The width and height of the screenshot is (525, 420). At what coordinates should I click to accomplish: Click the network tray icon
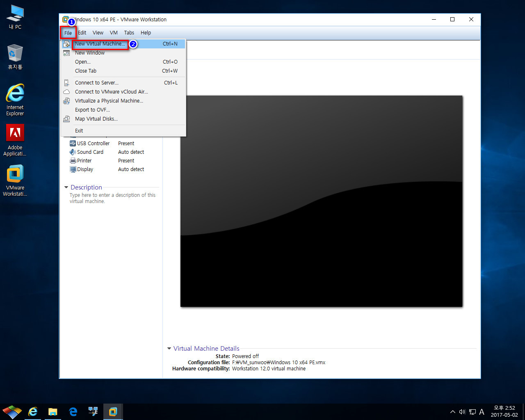pyautogui.click(x=472, y=412)
